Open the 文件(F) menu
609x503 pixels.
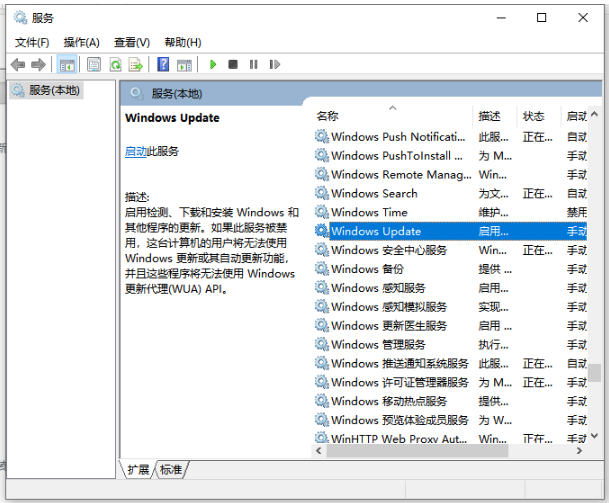[x=32, y=42]
